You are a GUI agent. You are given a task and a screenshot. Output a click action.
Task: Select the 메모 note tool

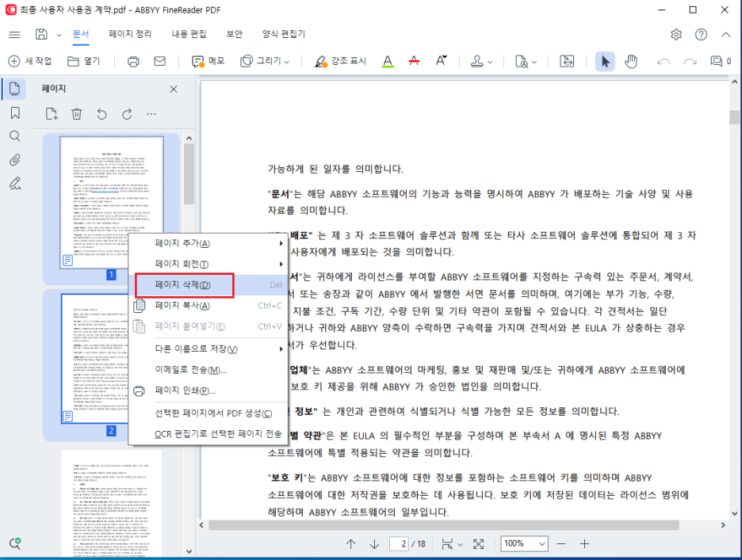pyautogui.click(x=208, y=61)
